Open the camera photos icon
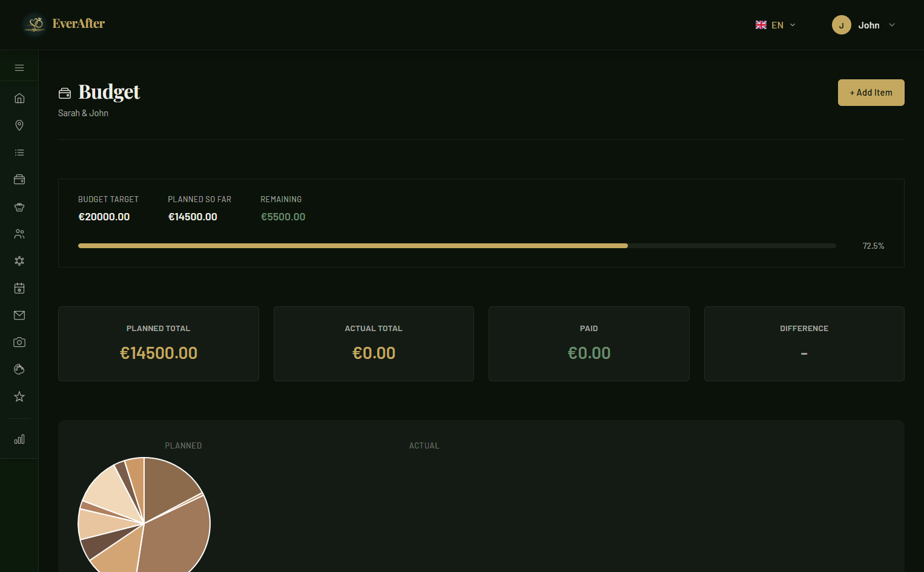The image size is (924, 572). click(x=19, y=343)
